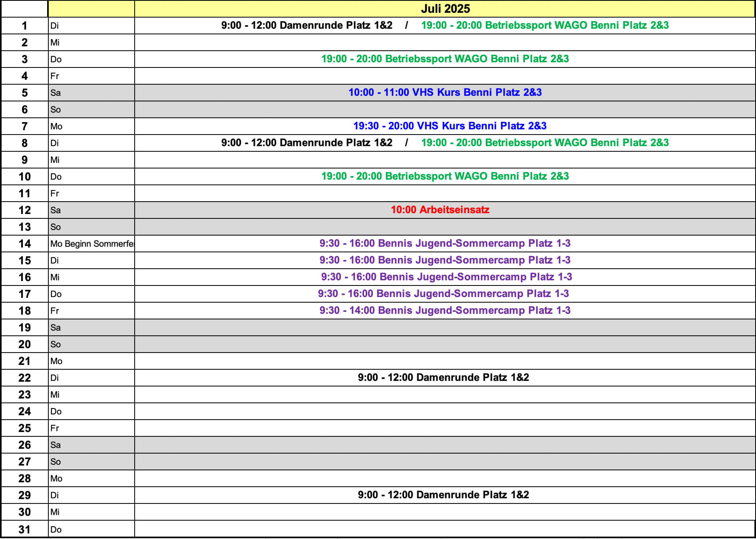756x539 pixels.
Task: Select the day number 31 cell
Action: coord(24,529)
